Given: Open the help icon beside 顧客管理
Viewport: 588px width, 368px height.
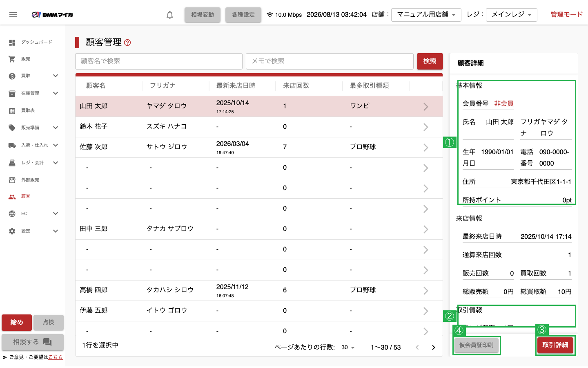Looking at the screenshot, I should (127, 43).
